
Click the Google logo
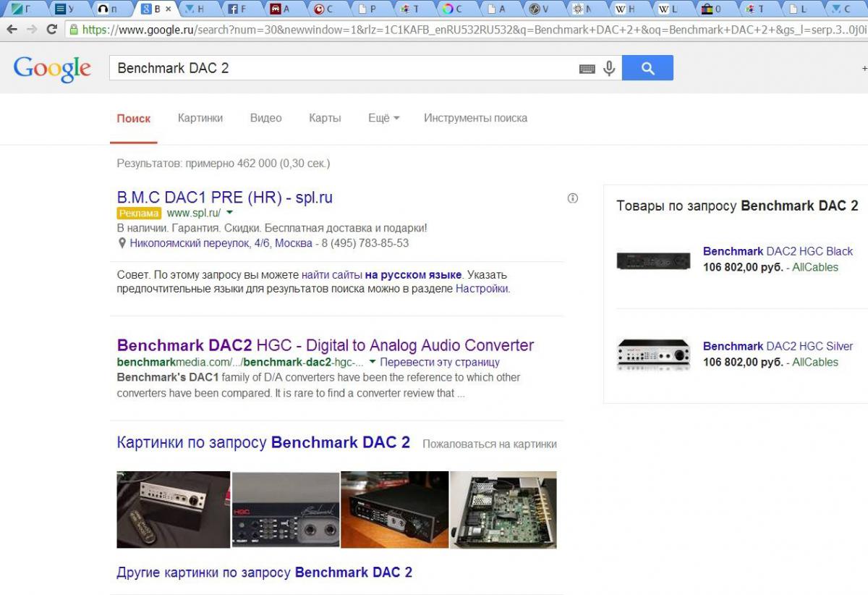[x=52, y=69]
